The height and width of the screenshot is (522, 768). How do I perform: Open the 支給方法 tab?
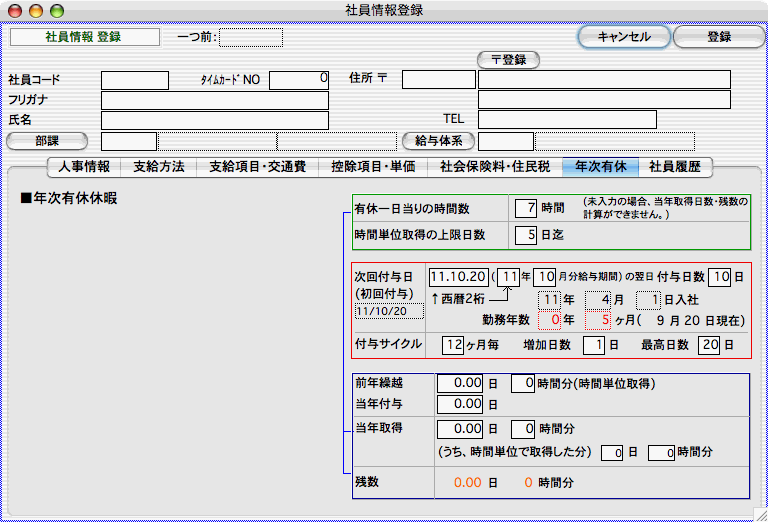pos(157,167)
